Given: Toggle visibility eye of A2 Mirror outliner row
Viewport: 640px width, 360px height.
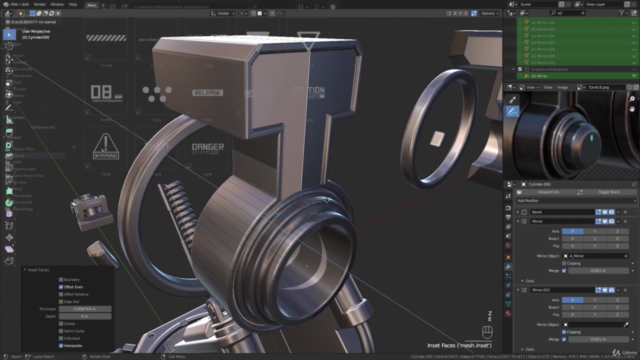Looking at the screenshot, I should (634, 76).
